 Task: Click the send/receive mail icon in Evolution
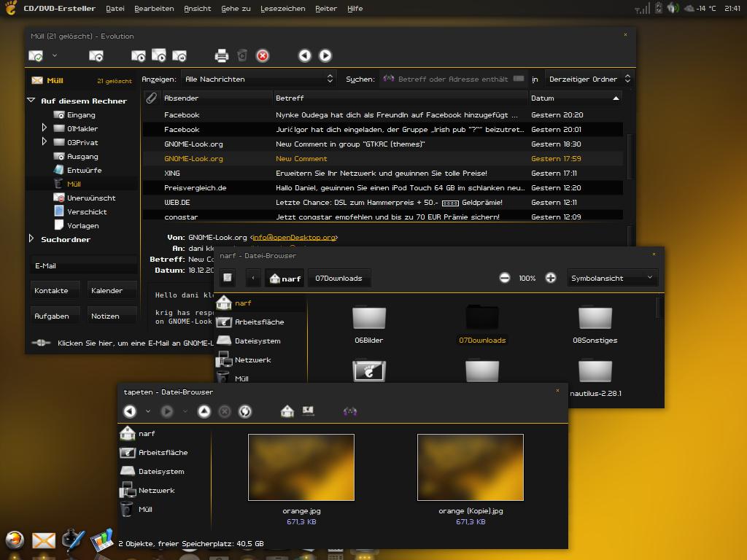point(96,55)
